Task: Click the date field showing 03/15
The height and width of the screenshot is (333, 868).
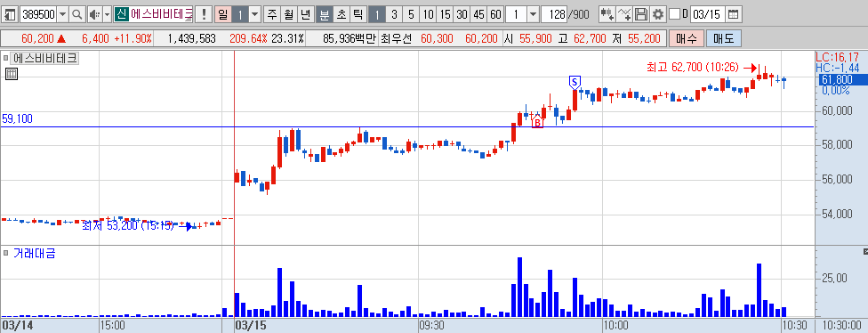Action: (707, 14)
